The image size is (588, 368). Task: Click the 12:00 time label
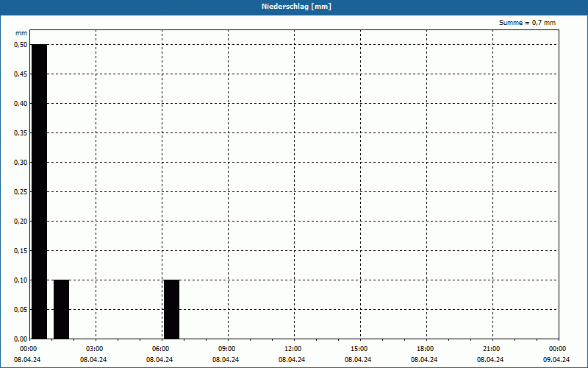click(x=293, y=349)
